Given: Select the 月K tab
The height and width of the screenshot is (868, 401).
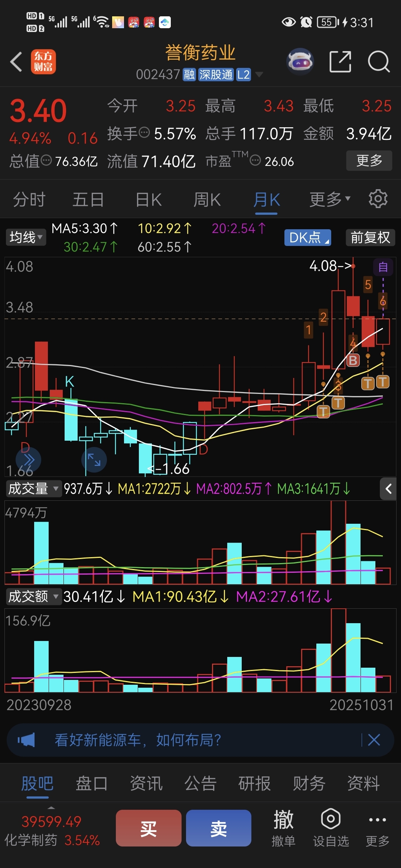Looking at the screenshot, I should (x=266, y=200).
